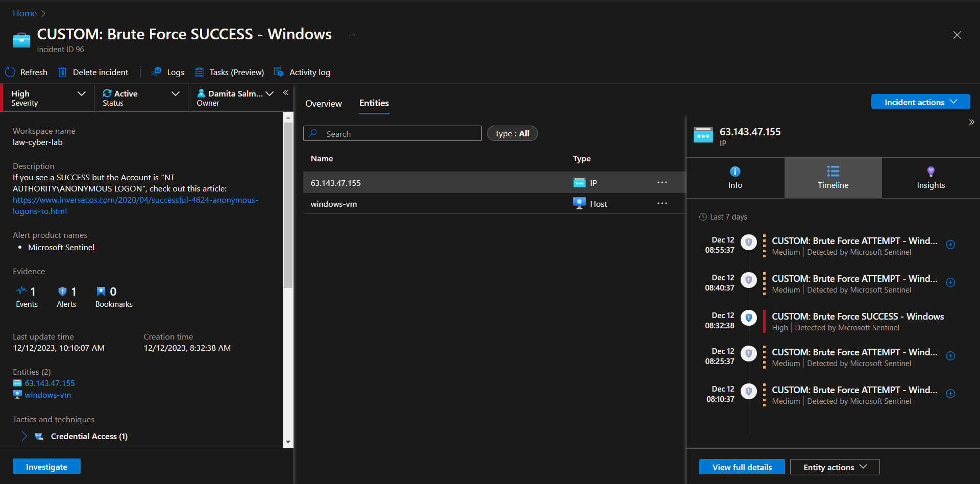Open the Incident actions menu
This screenshot has height=484, width=980.
[920, 102]
